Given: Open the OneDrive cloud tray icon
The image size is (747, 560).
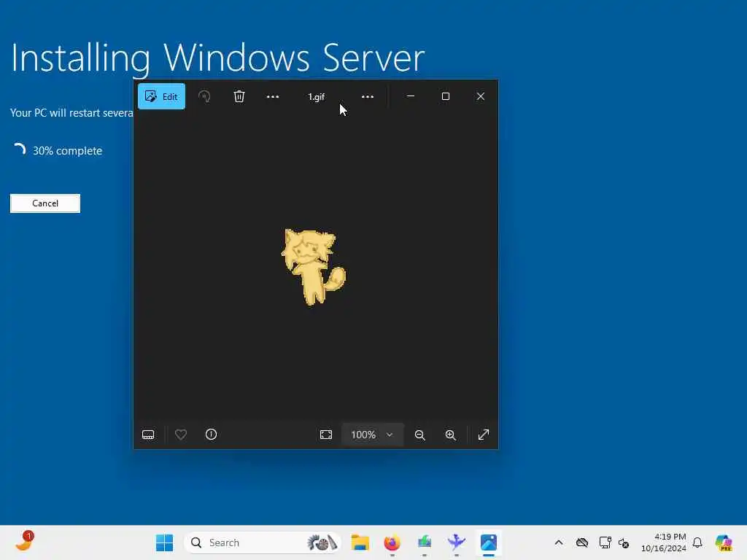Looking at the screenshot, I should [x=582, y=542].
